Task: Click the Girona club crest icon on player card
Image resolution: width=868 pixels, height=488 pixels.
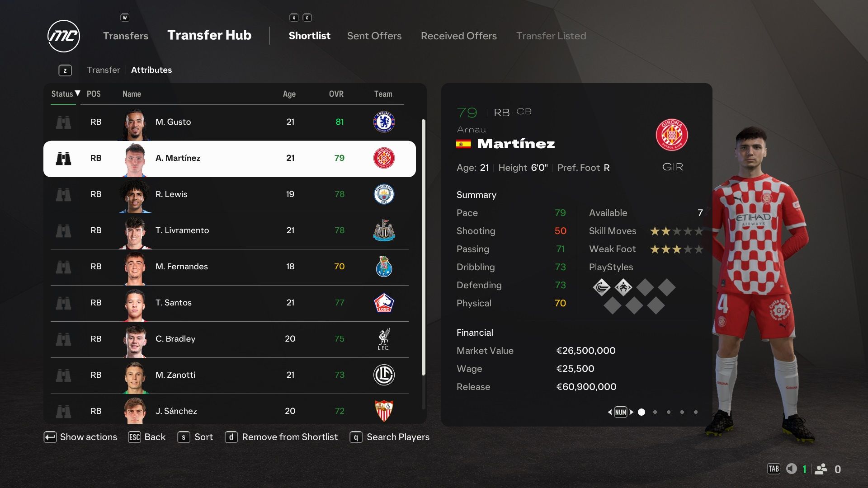Action: [x=672, y=134]
